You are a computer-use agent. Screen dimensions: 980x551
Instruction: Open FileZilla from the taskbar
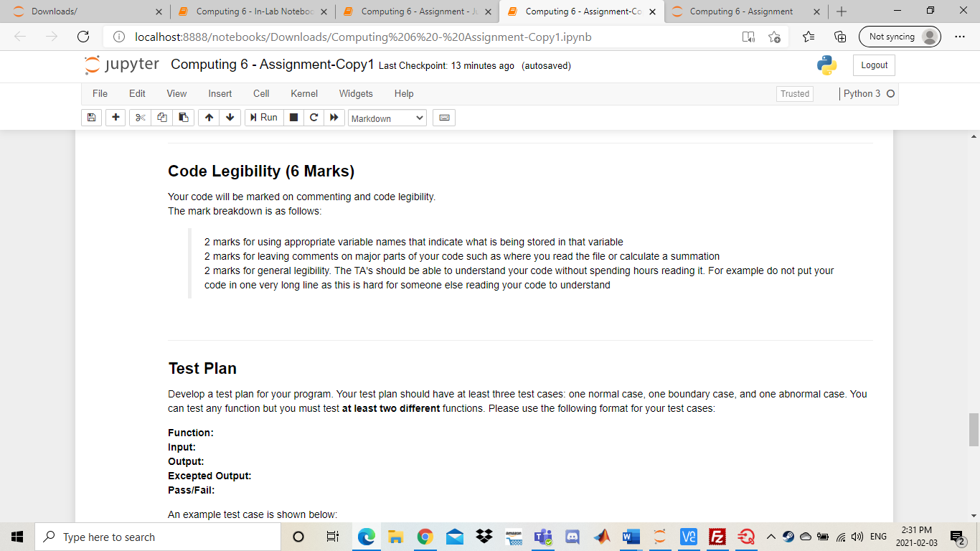click(716, 537)
